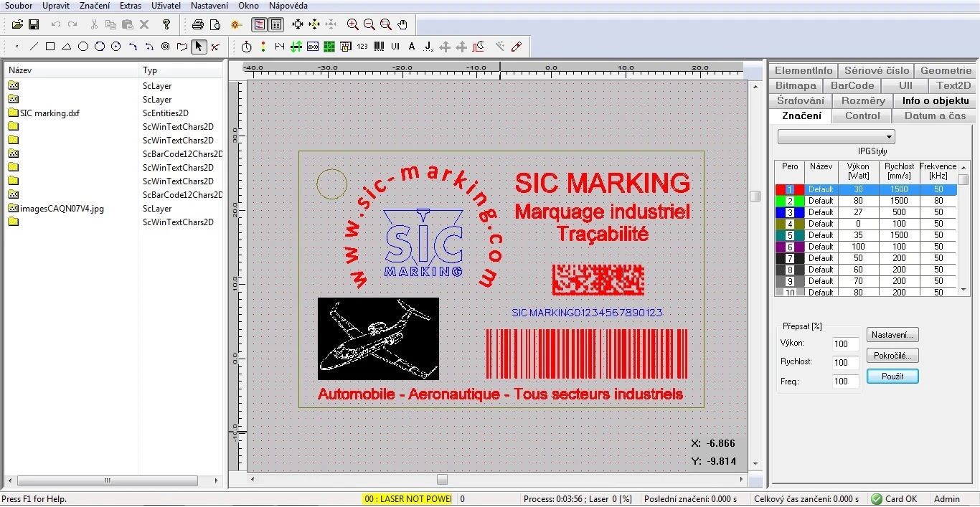Insert a serial number with the 123 icon
This screenshot has width=980, height=507.
click(x=362, y=47)
